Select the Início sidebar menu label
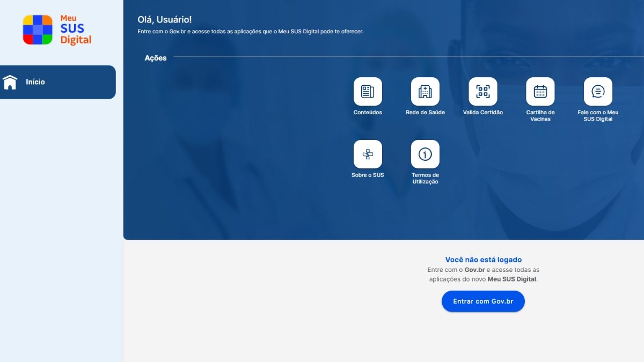Image resolution: width=644 pixels, height=362 pixels. 35,82
